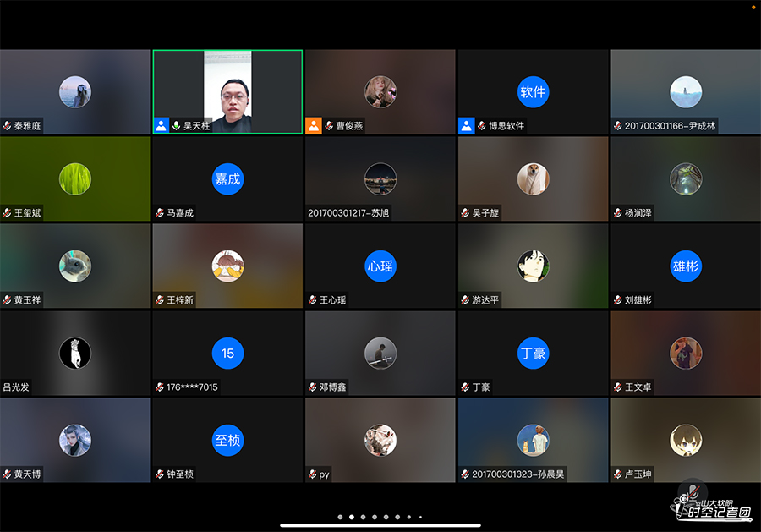Click the orange person icon beside 曹俊燕

coord(314,125)
